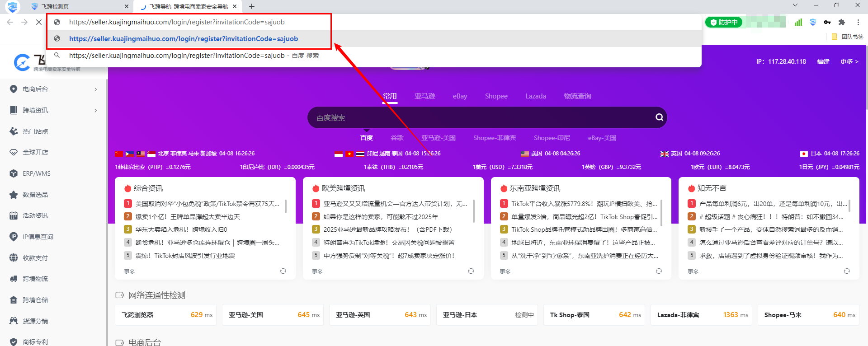868x346 pixels.
Task: Choose 谷歌 search engine
Action: pos(397,138)
